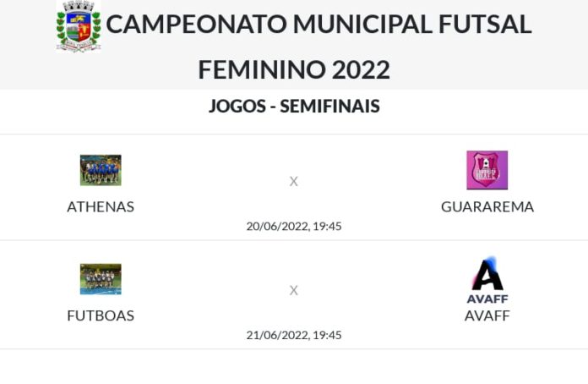Select the ATHENAS team name

tap(101, 207)
